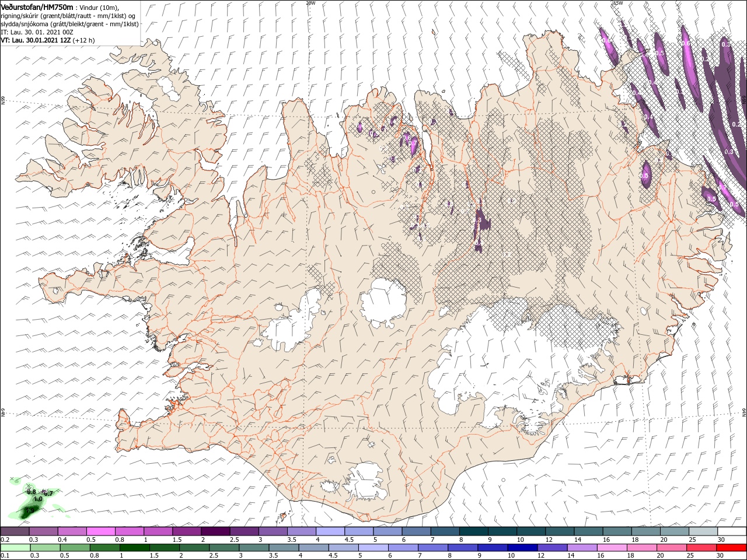Click the '0.8' value in the green rain patch
The width and height of the screenshot is (747, 560).
pyautogui.click(x=32, y=492)
